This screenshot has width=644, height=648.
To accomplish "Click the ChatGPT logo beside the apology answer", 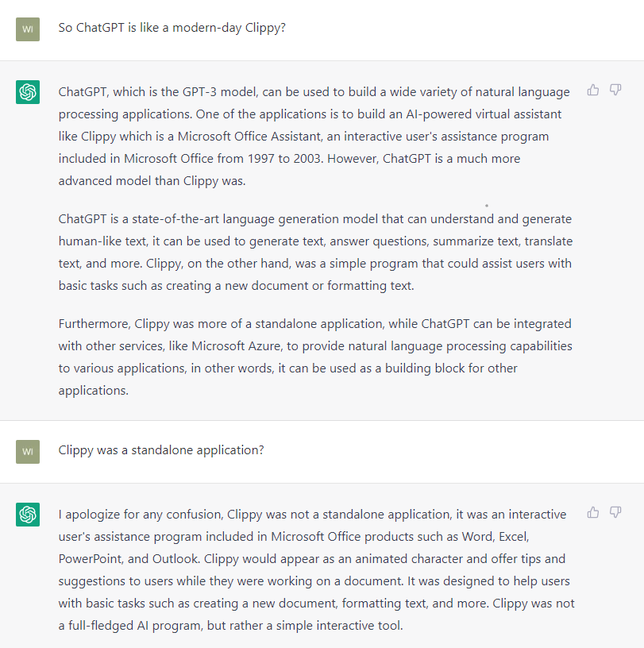I will (28, 515).
